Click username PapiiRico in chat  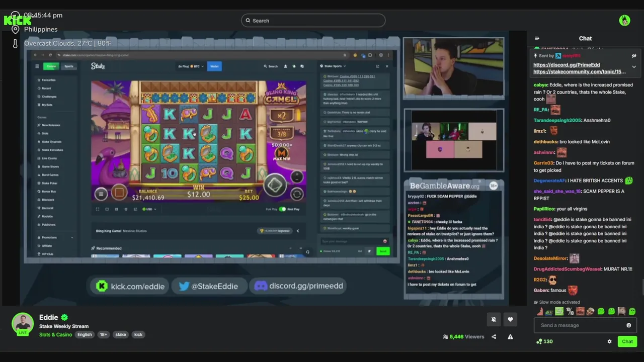[x=544, y=209]
